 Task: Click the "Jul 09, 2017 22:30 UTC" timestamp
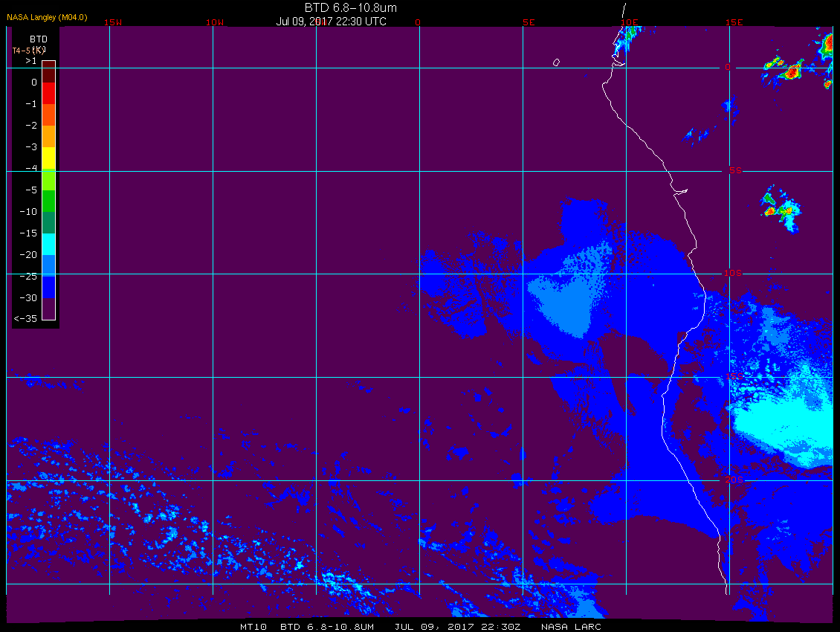click(331, 22)
